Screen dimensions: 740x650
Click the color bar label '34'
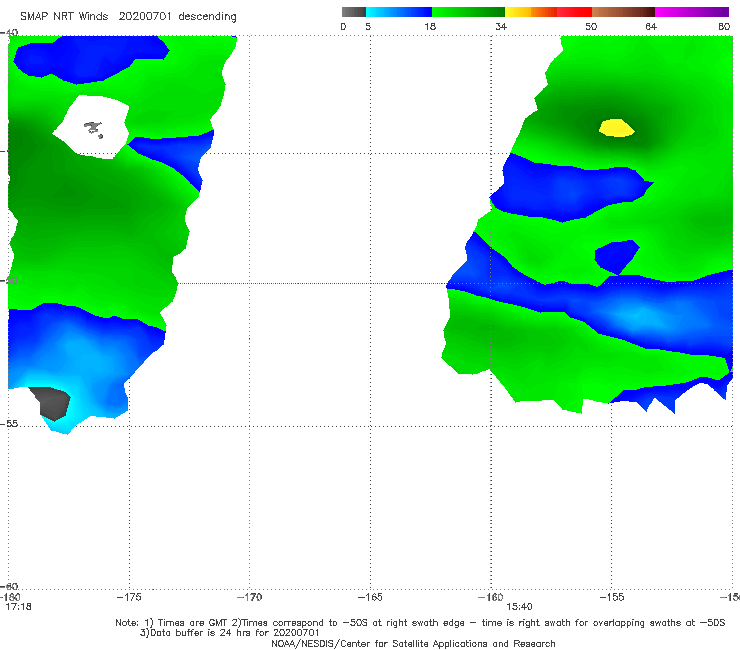tap(501, 26)
